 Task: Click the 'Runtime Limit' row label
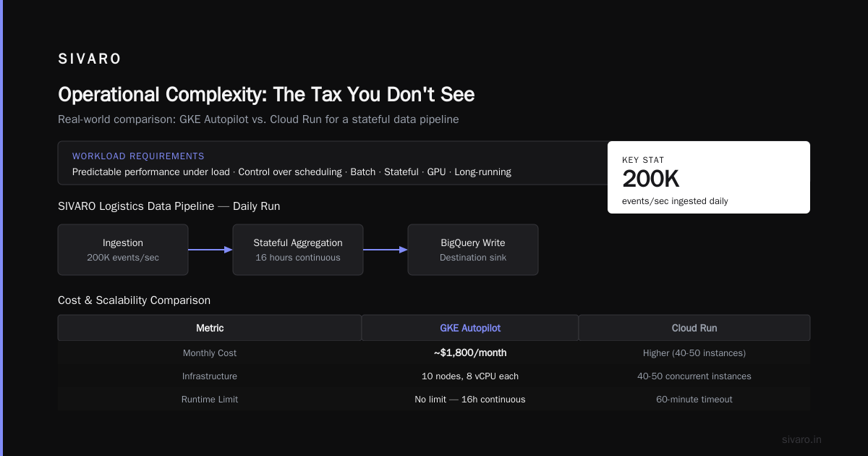210,400
